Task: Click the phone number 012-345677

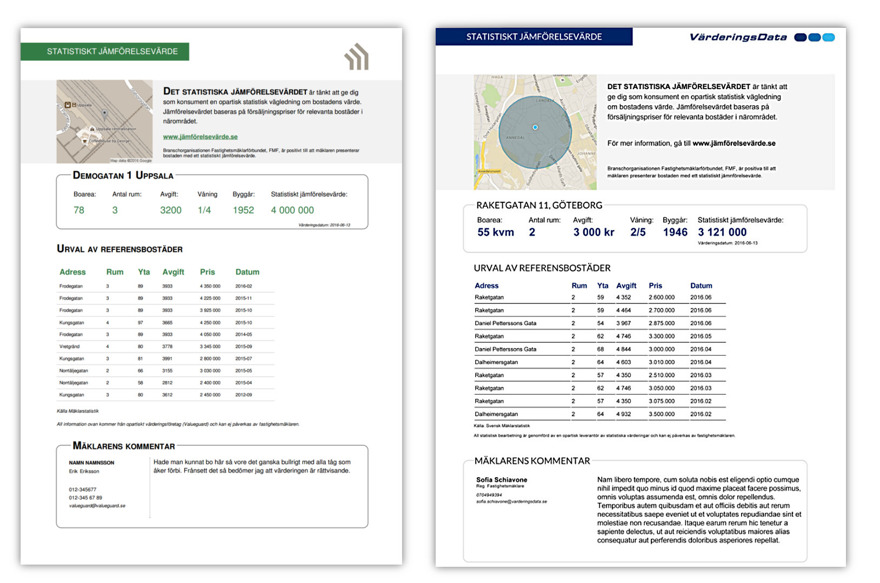Action: pyautogui.click(x=82, y=489)
